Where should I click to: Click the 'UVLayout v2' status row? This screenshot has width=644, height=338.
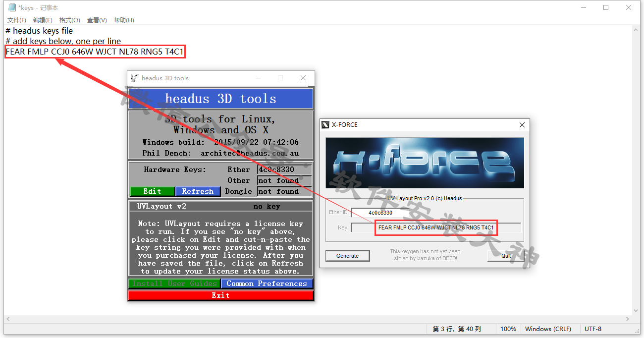220,206
